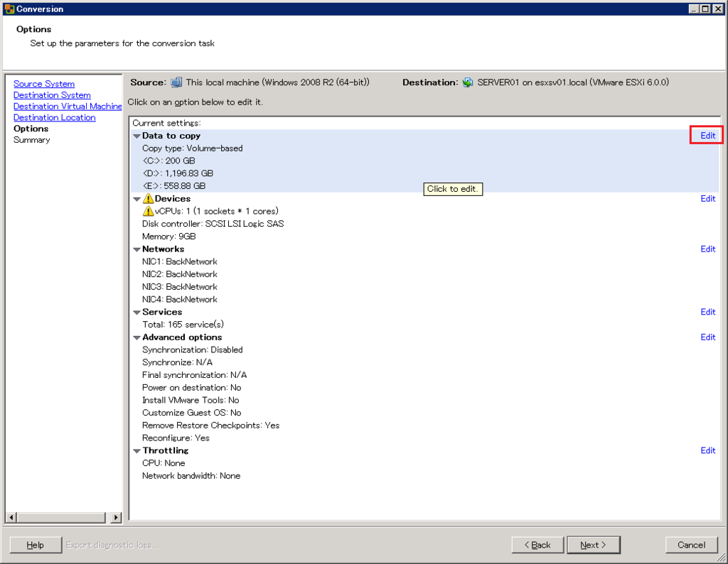Click sidebar scrollbar right arrow
728x564 pixels.
coord(116,518)
